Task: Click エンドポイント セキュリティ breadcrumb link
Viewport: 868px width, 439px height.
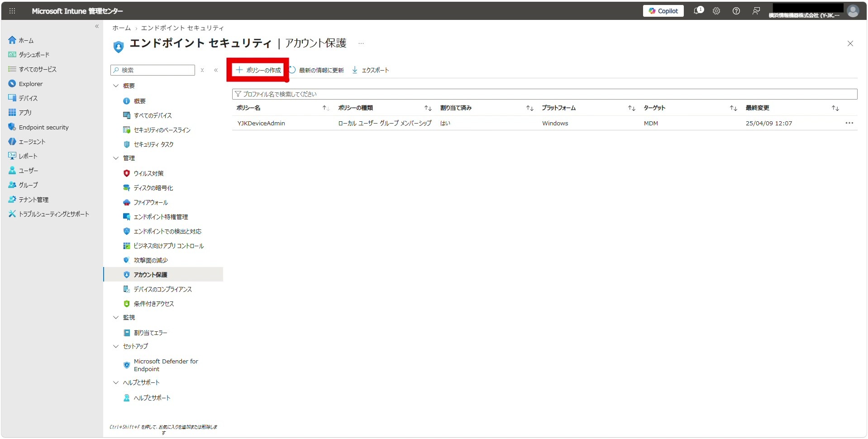Action: tap(182, 28)
